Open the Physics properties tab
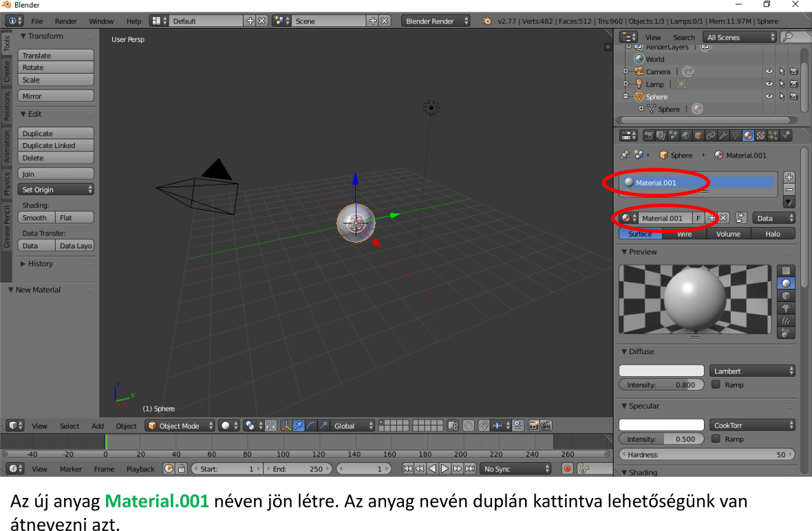This screenshot has width=812, height=531. pyautogui.click(x=786, y=136)
